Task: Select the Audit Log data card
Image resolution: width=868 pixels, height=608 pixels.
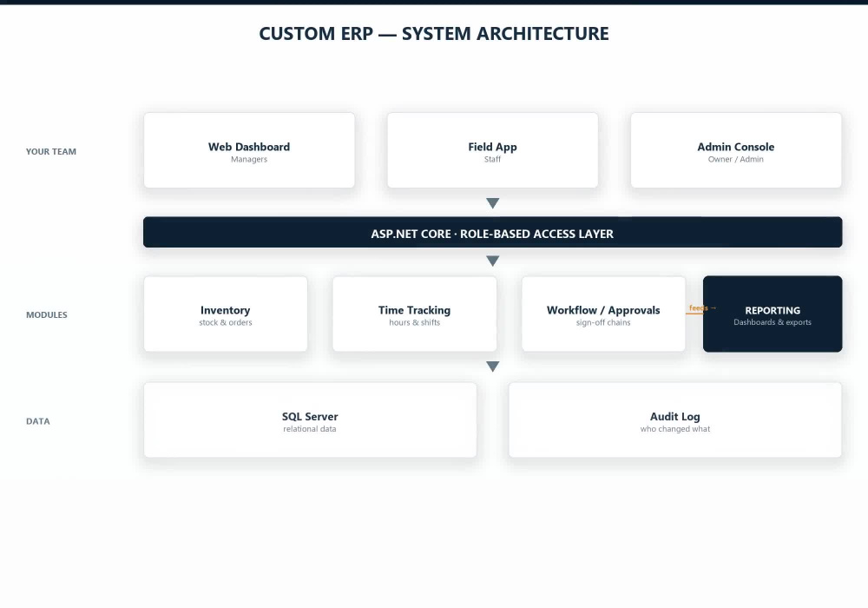Action: pos(675,420)
